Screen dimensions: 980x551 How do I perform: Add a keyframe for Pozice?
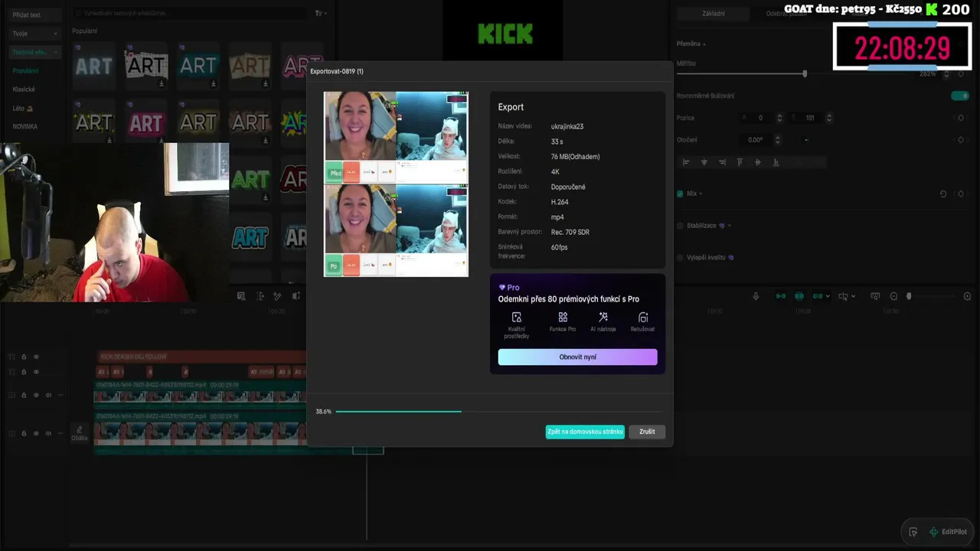(961, 118)
